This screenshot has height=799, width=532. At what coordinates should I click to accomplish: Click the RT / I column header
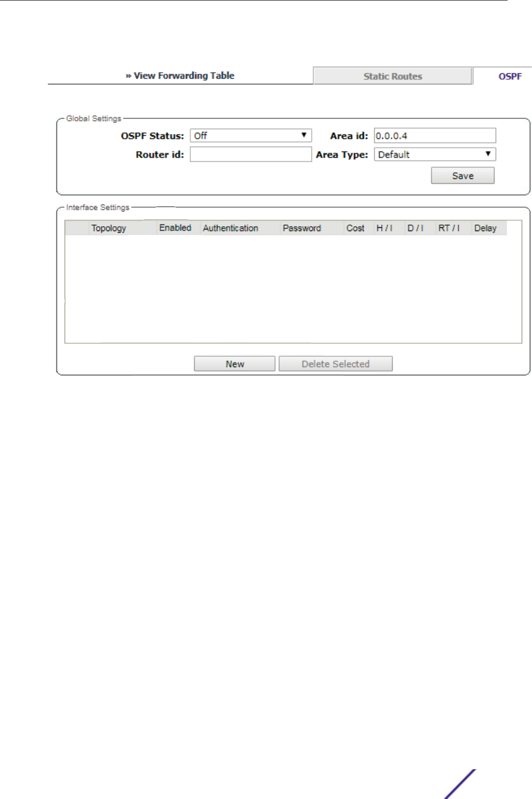[x=449, y=228]
